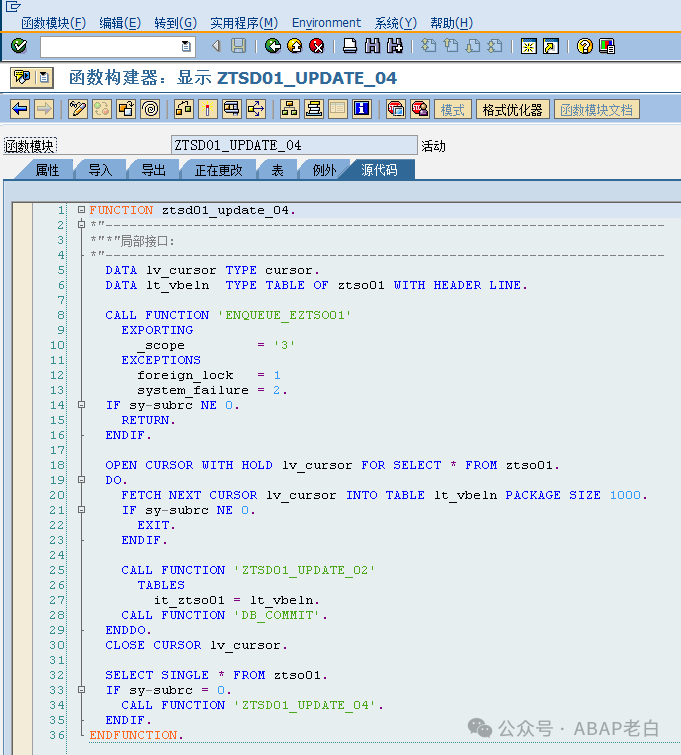Collapse the FUNCTION block at line 1
681x755 pixels.
tap(81, 209)
